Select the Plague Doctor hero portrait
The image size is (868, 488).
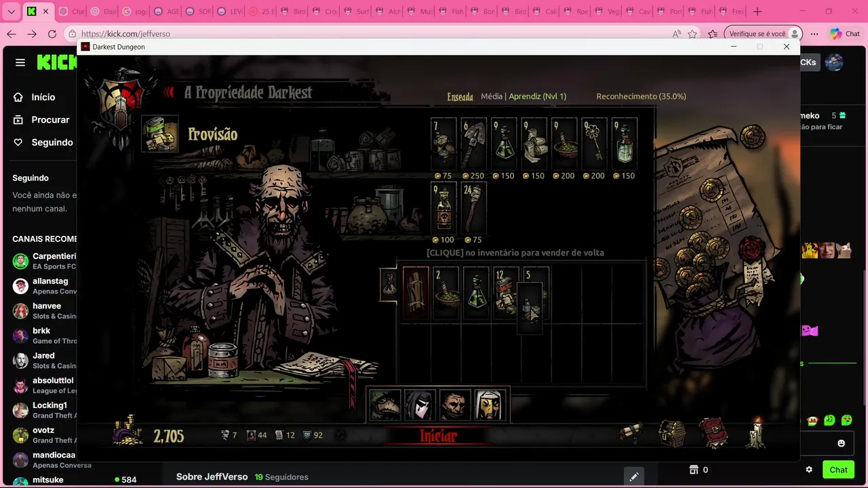(x=385, y=405)
